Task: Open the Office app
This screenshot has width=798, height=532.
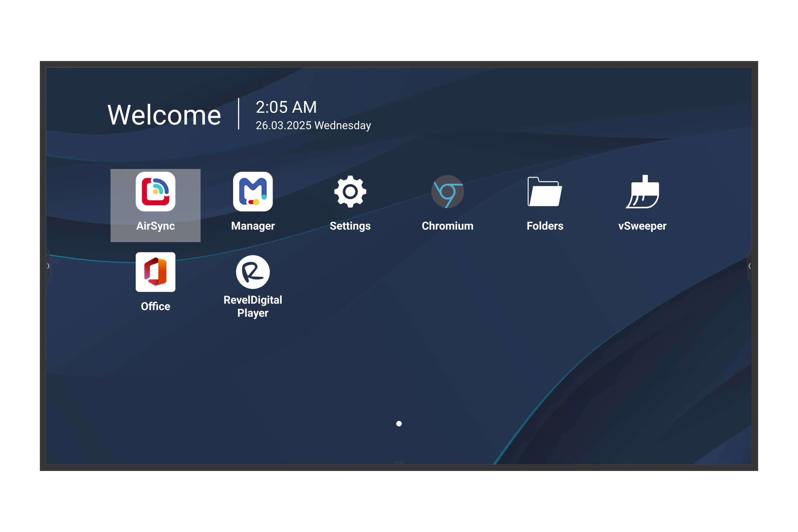Action: (x=155, y=272)
